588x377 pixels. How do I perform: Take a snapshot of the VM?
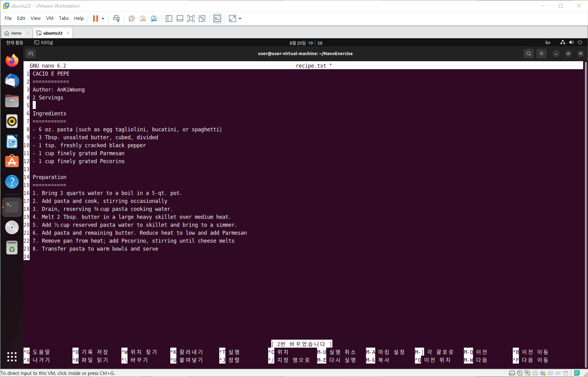click(x=131, y=19)
